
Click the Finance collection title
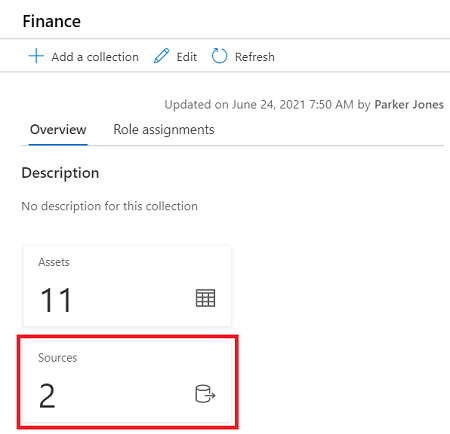tap(52, 21)
